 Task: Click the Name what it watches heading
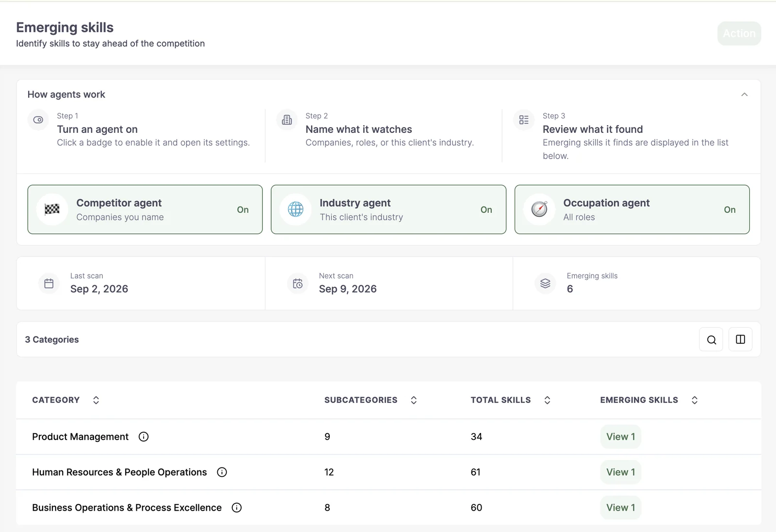tap(358, 129)
